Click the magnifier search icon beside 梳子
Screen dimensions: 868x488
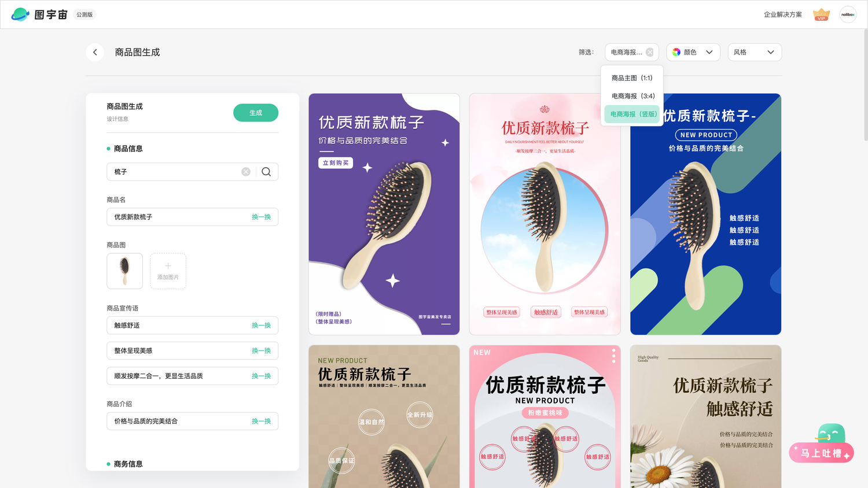pos(266,172)
